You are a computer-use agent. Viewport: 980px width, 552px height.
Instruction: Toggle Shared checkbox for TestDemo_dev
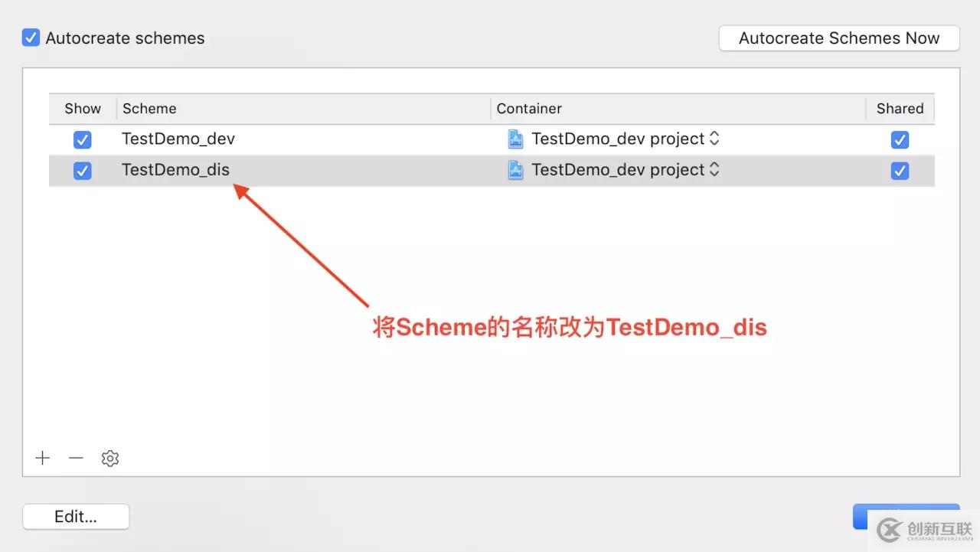(900, 140)
